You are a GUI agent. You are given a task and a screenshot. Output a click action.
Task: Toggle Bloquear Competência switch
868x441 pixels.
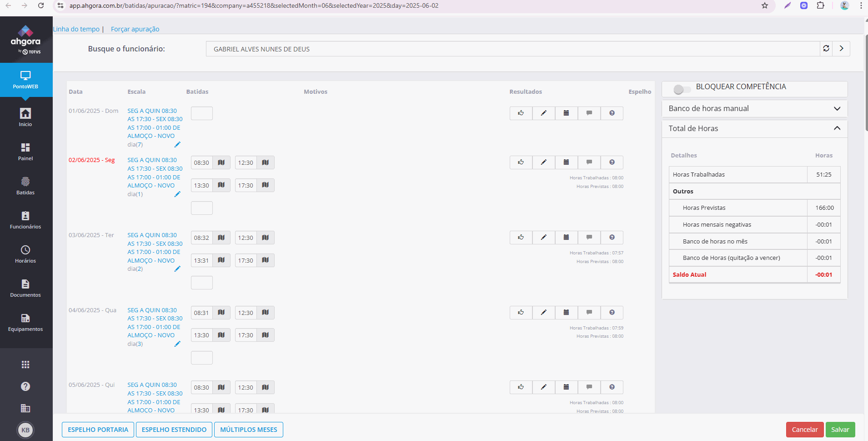[682, 89]
